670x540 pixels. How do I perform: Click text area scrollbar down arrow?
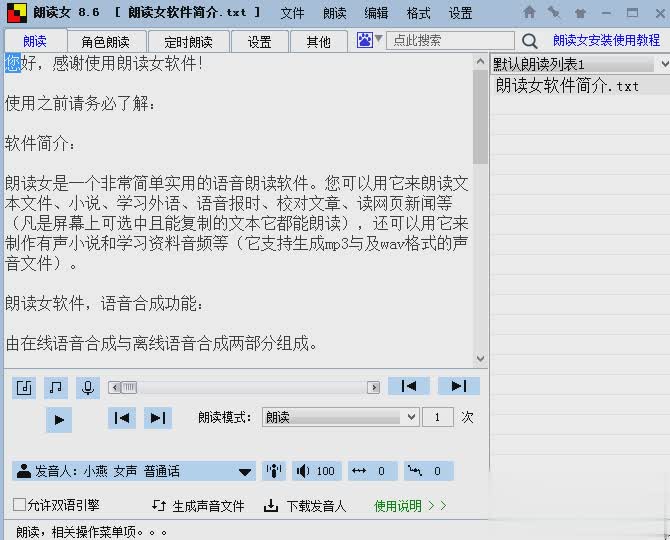pyautogui.click(x=480, y=359)
